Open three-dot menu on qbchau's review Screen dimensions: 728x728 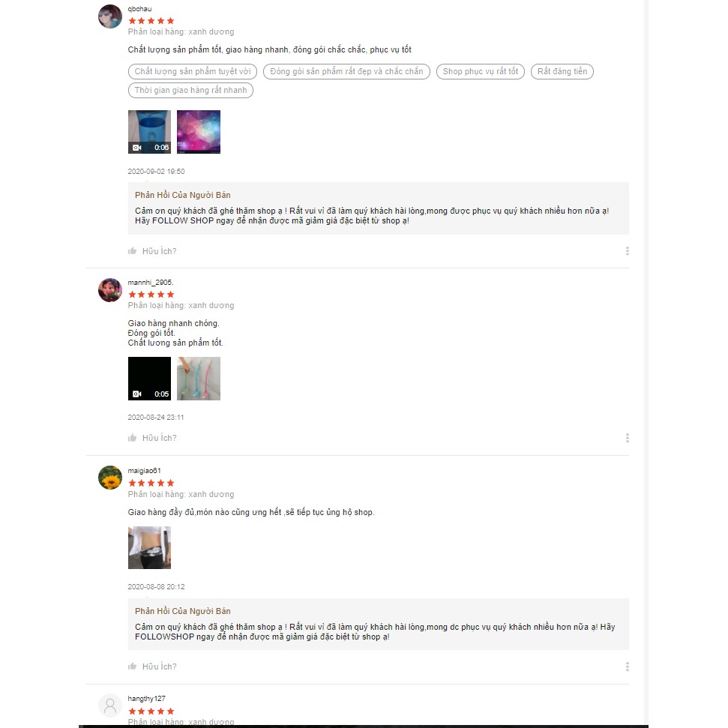pos(628,250)
